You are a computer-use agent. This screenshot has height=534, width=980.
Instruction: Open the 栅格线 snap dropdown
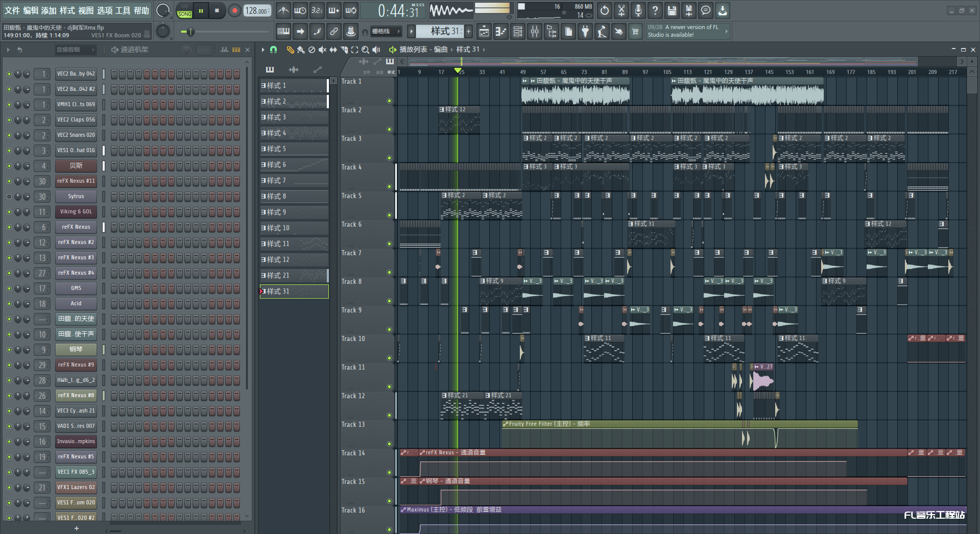[x=385, y=32]
